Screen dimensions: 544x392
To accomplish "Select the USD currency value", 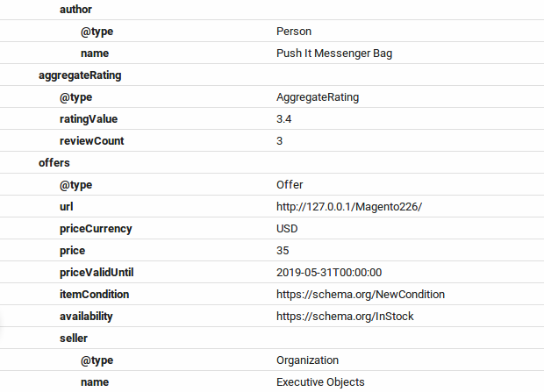I will click(287, 229).
